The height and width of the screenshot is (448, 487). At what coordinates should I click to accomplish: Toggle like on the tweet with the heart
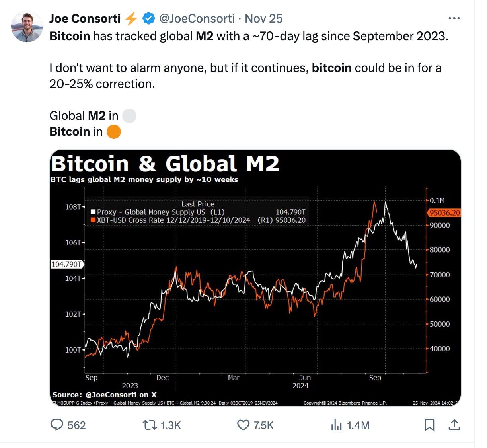tap(243, 425)
